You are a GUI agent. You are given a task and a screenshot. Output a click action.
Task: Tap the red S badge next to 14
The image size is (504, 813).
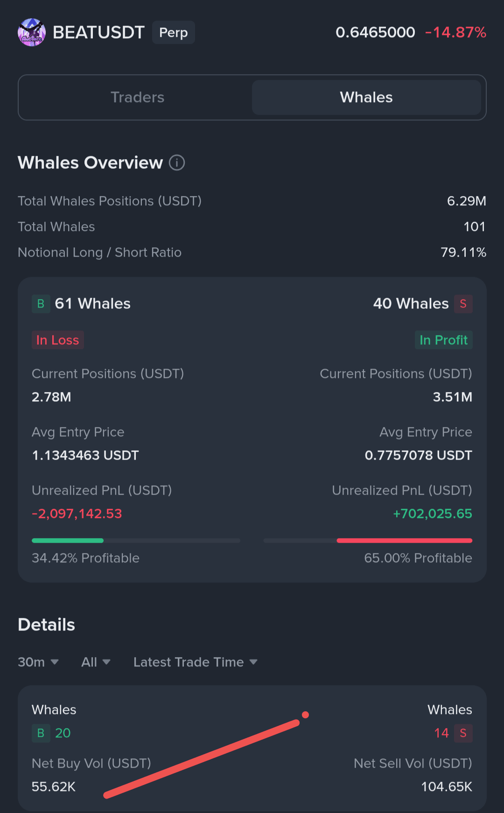point(463,733)
